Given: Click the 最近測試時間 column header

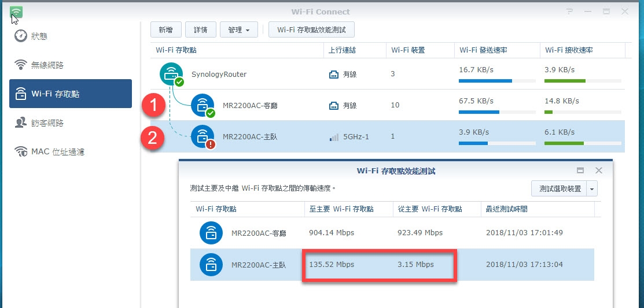Looking at the screenshot, I should [x=538, y=209].
